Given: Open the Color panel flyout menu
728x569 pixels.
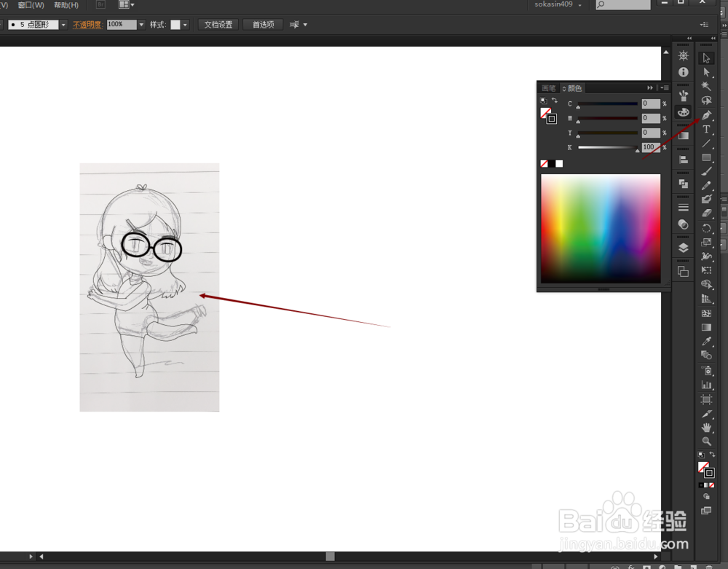Looking at the screenshot, I should tap(665, 87).
